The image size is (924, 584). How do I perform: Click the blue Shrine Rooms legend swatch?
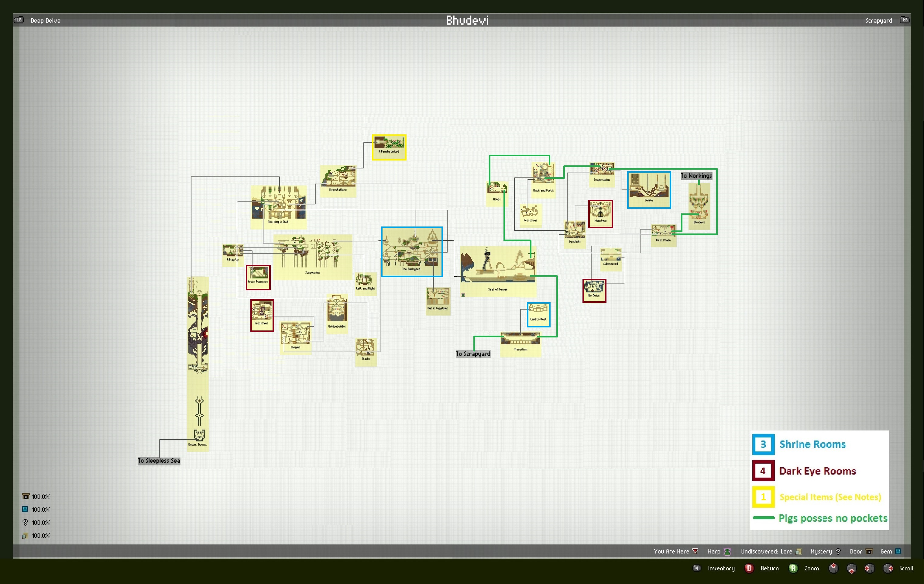[x=763, y=444]
